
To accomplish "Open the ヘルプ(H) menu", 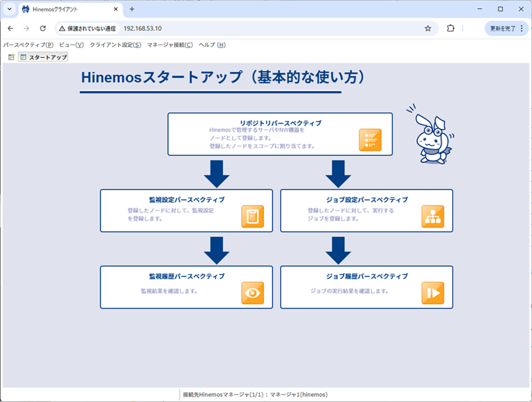I will [x=212, y=45].
